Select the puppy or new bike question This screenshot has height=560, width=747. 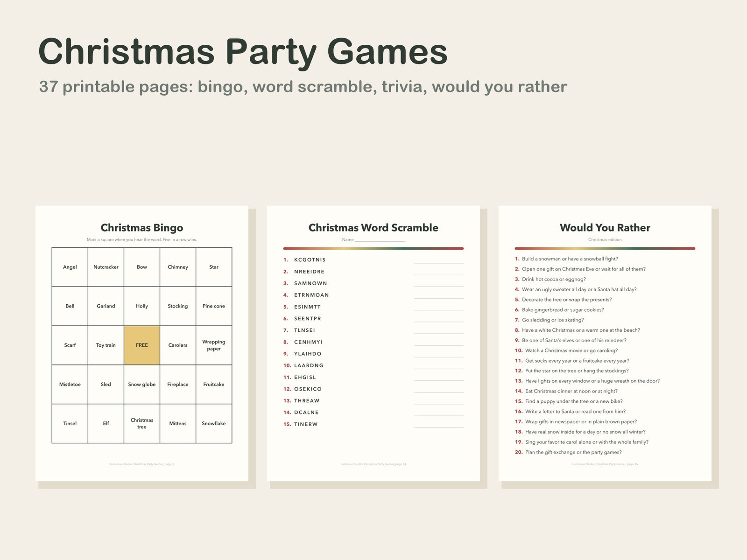click(x=569, y=401)
